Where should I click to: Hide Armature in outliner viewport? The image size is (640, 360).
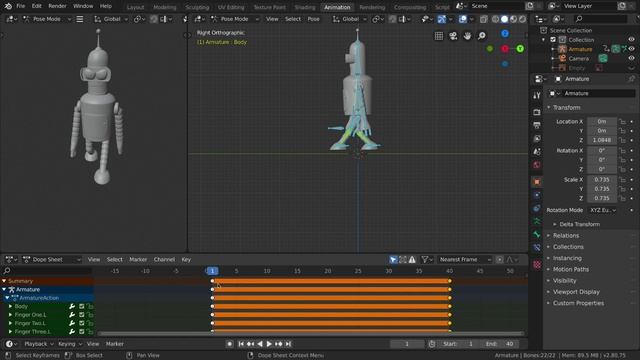(x=631, y=49)
